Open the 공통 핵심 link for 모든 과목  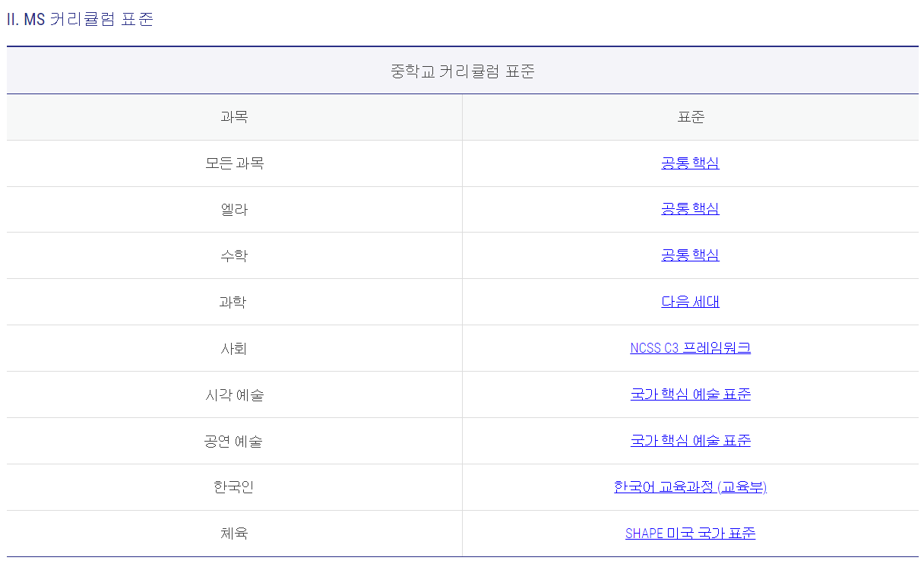[x=690, y=163]
